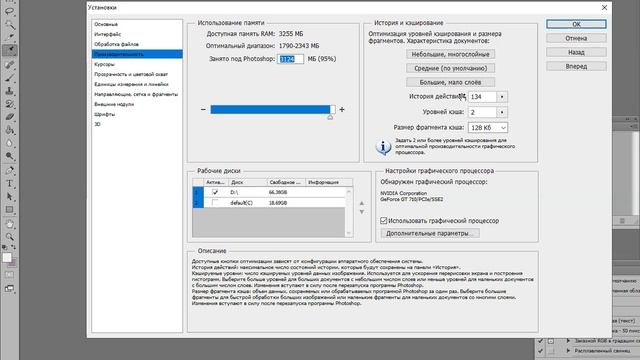640x360 pixels.
Task: Select the Type tool
Action: [9, 183]
